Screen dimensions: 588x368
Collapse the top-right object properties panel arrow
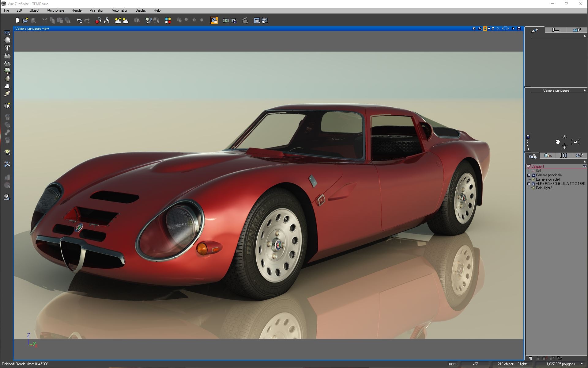[x=585, y=36]
